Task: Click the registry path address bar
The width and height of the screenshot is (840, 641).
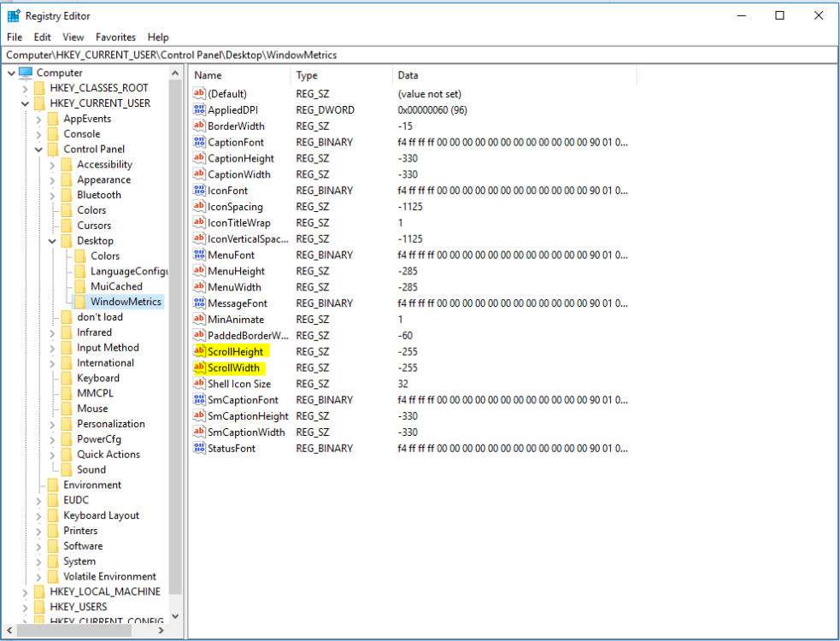Action: tap(419, 55)
